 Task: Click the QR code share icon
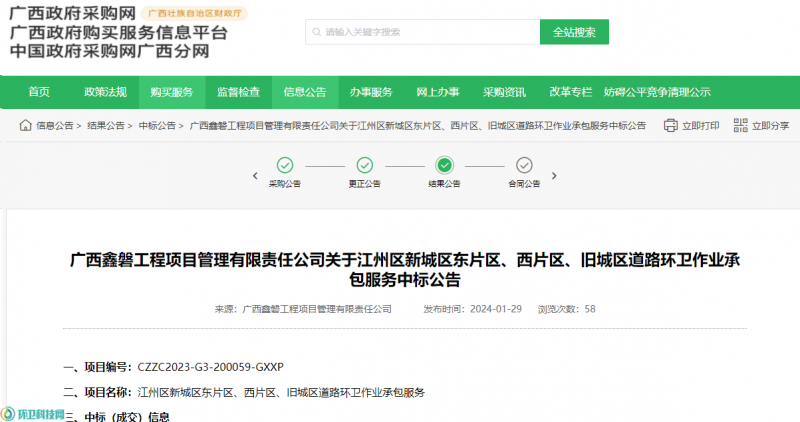[740, 126]
